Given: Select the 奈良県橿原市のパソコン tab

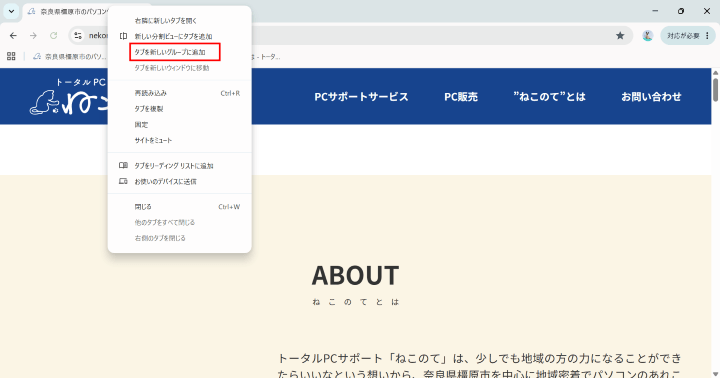Looking at the screenshot, I should pos(67,11).
